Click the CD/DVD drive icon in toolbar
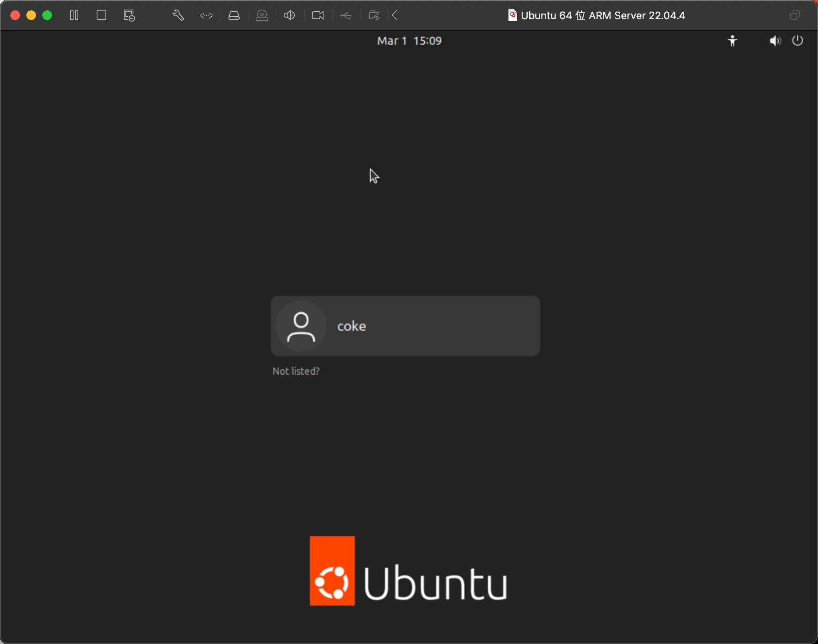This screenshot has width=818, height=644. click(x=262, y=16)
